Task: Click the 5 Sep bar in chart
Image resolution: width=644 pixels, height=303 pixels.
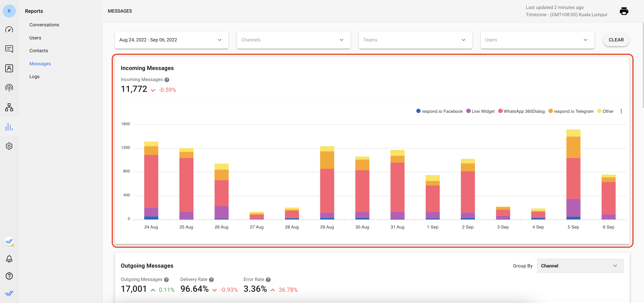Action: (573, 174)
